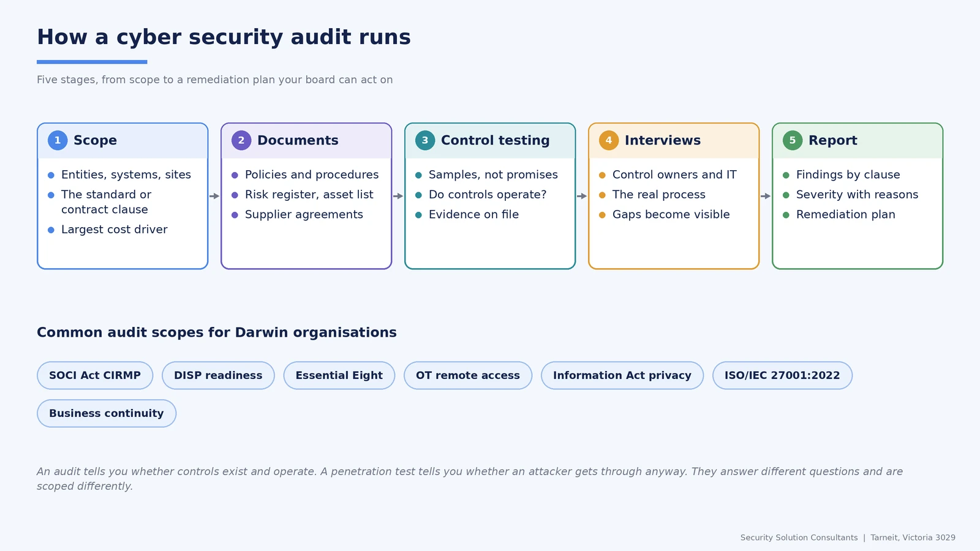
Task: Select the "Five stages" subtitle line
Action: 215,80
